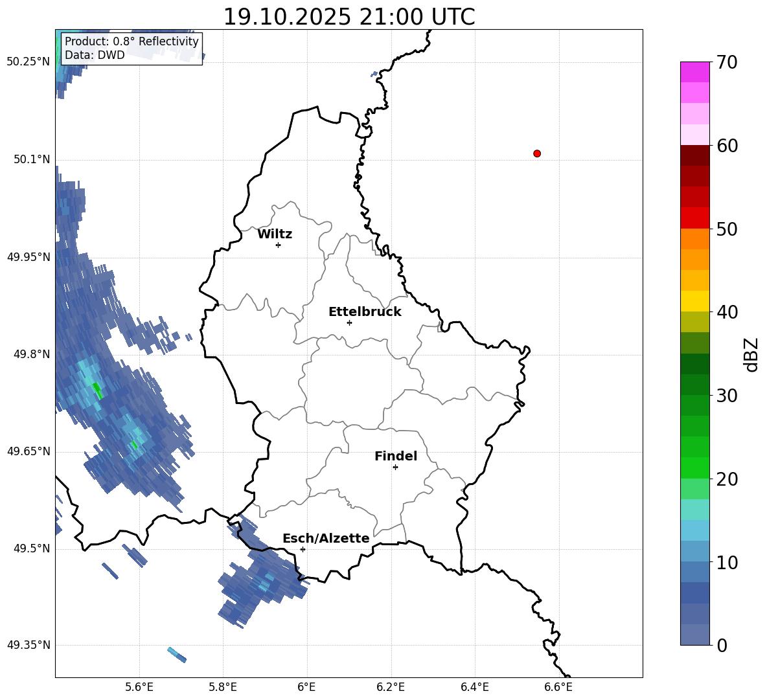Click longitude label 5.8°E

click(x=223, y=687)
